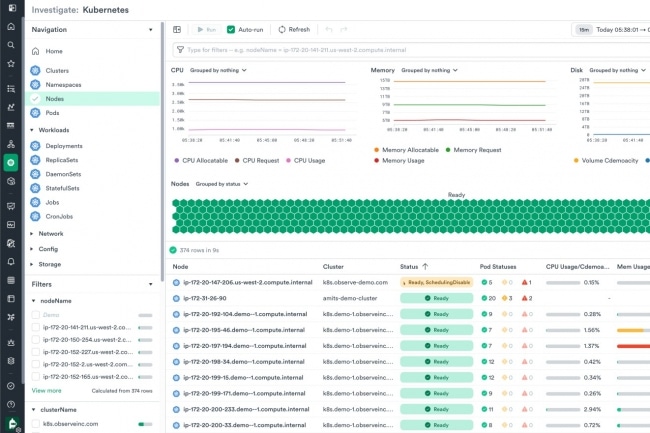Click View more under nodeName filters
650x433 pixels.
point(46,391)
